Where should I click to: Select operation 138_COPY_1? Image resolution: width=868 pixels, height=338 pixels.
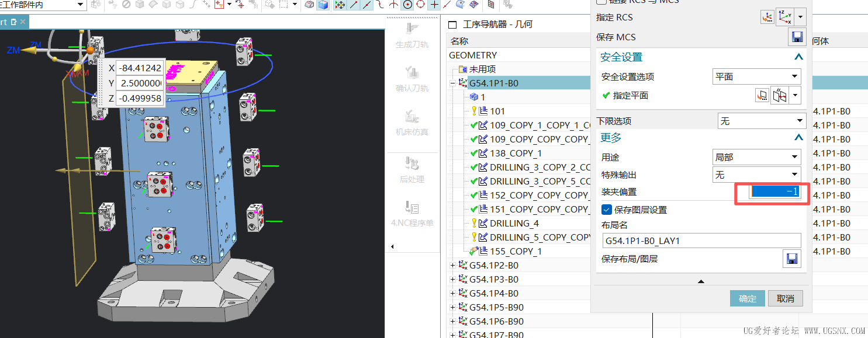coord(516,153)
